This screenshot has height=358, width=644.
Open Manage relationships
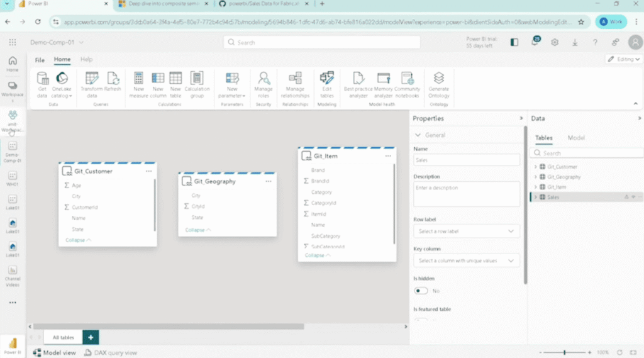click(x=295, y=85)
